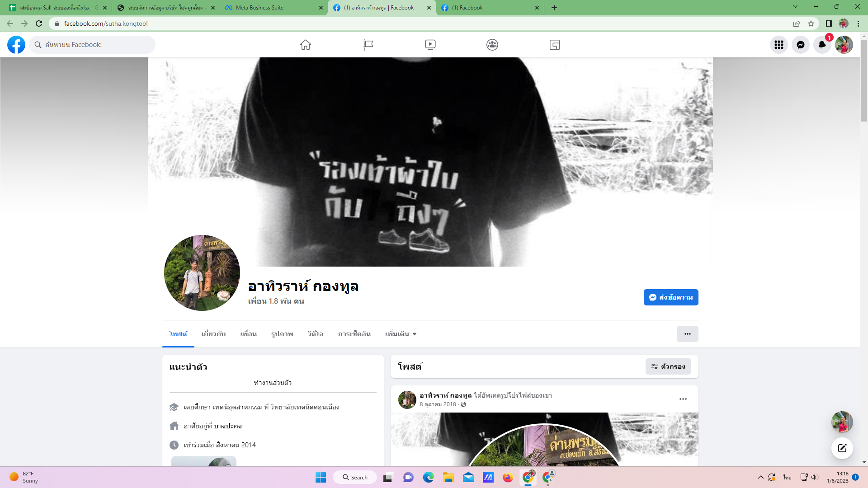Open the Pages flag icon

368,45
